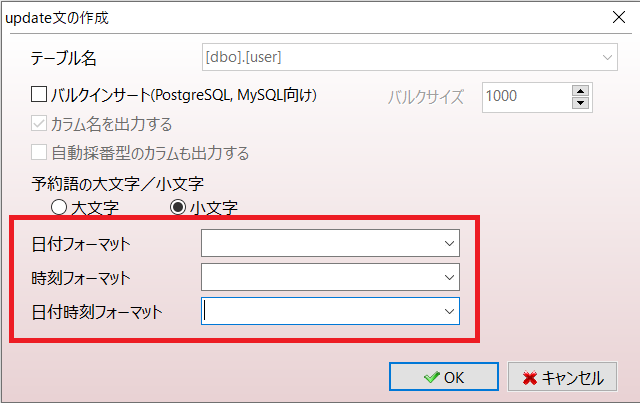The image size is (640, 403).
Task: Toggle the カラム名を出力する checkbox
Action: (39, 123)
